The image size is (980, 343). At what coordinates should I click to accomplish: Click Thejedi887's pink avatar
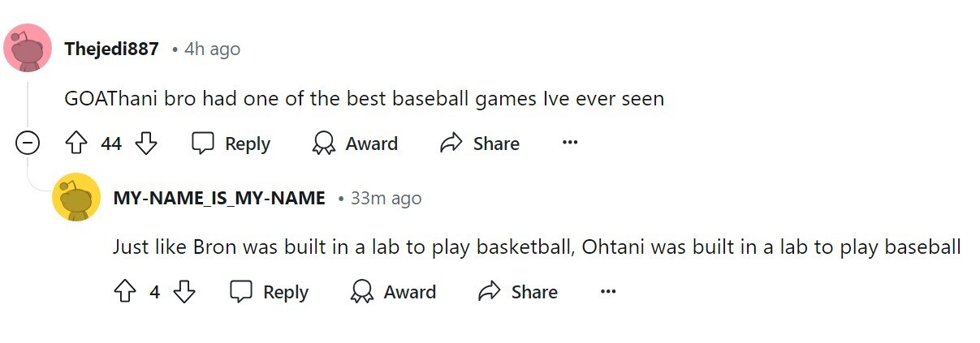[28, 49]
